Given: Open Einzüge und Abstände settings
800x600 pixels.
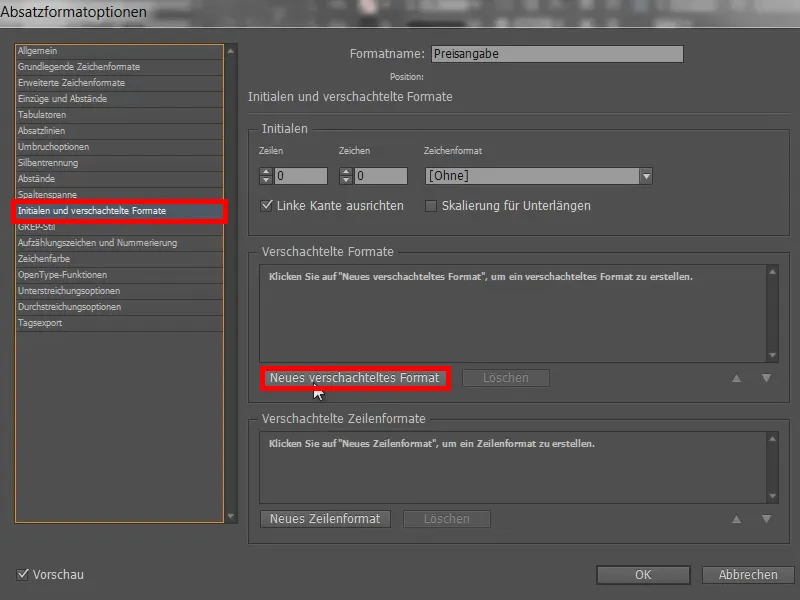Looking at the screenshot, I should click(119, 99).
